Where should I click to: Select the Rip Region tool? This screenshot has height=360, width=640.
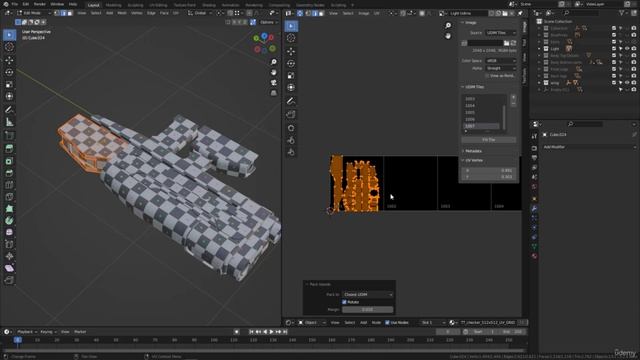pyautogui.click(x=9, y=280)
